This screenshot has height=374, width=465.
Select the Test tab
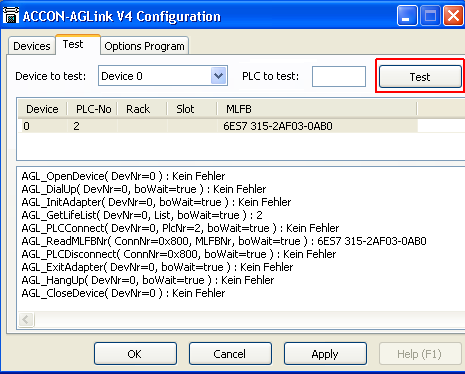pyautogui.click(x=78, y=44)
